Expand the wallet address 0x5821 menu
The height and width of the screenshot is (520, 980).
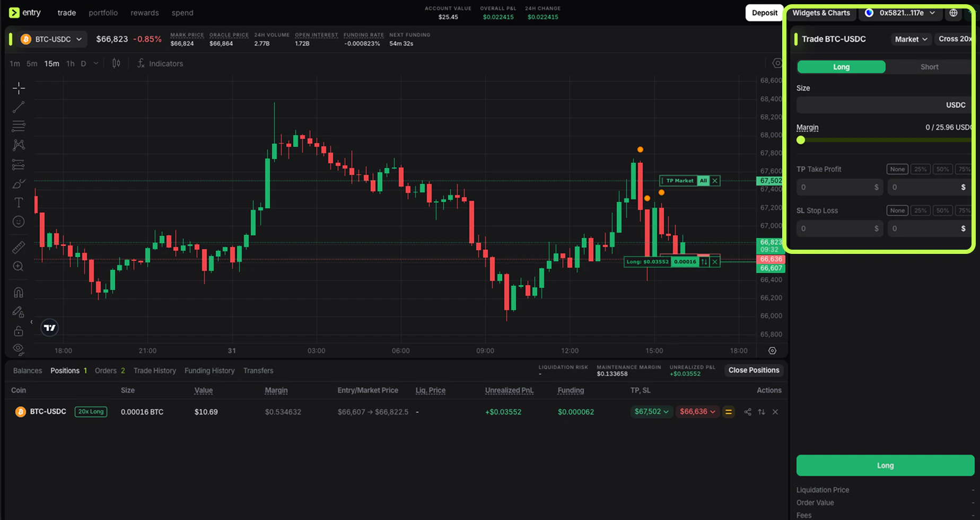click(x=900, y=13)
